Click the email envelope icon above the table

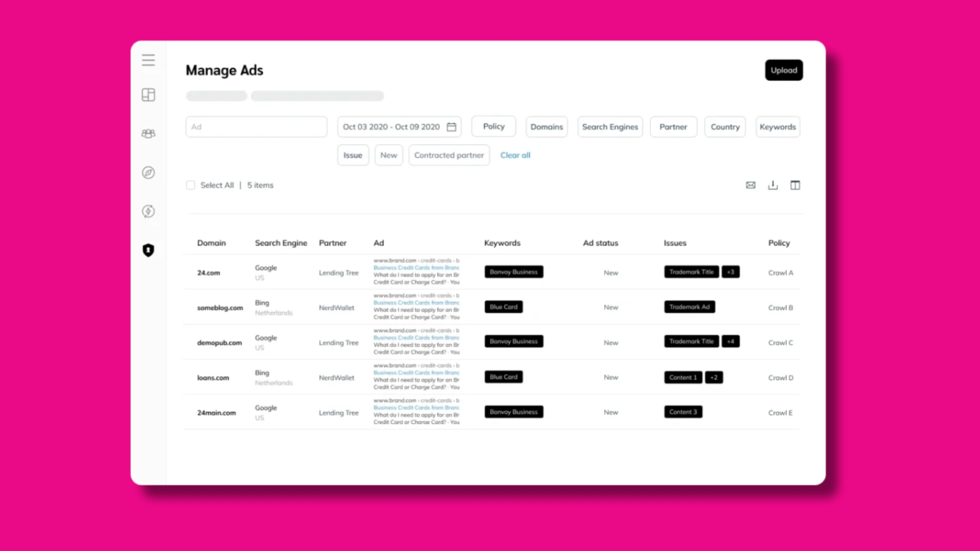click(x=750, y=185)
